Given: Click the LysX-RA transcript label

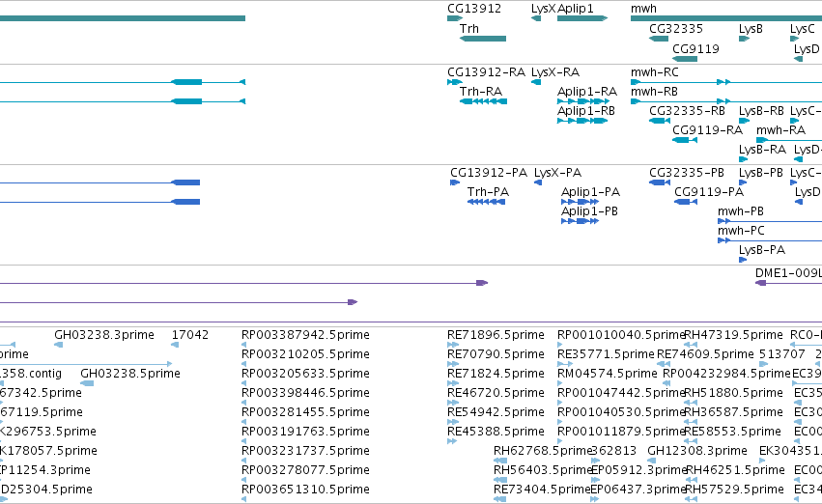Looking at the screenshot, I should coord(555,72).
